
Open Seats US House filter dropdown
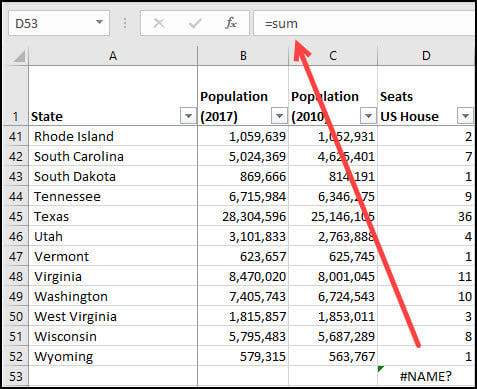(465, 116)
